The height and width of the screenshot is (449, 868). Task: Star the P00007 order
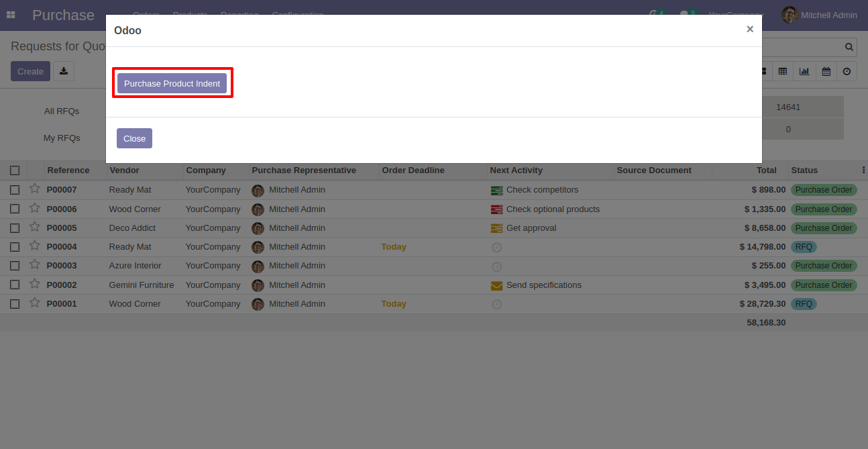pos(35,189)
